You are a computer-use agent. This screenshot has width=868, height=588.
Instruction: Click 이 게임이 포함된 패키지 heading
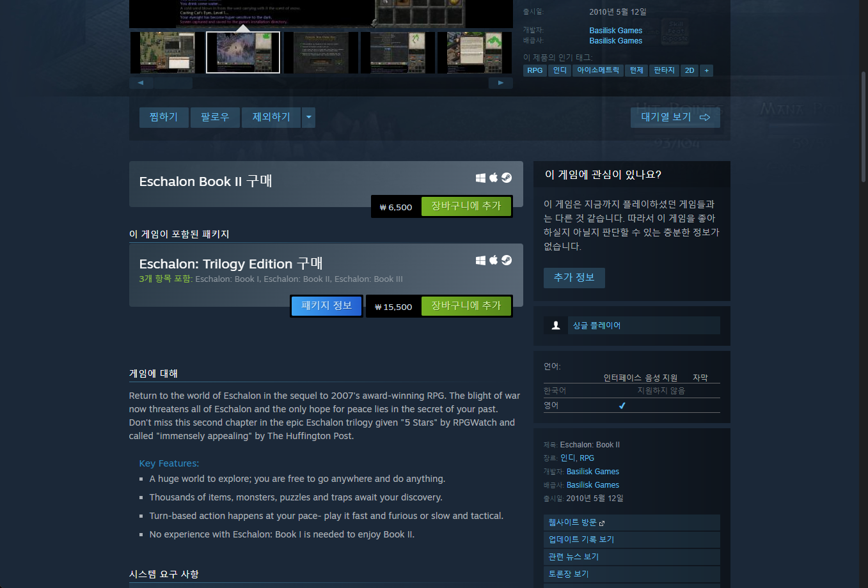coord(179,234)
